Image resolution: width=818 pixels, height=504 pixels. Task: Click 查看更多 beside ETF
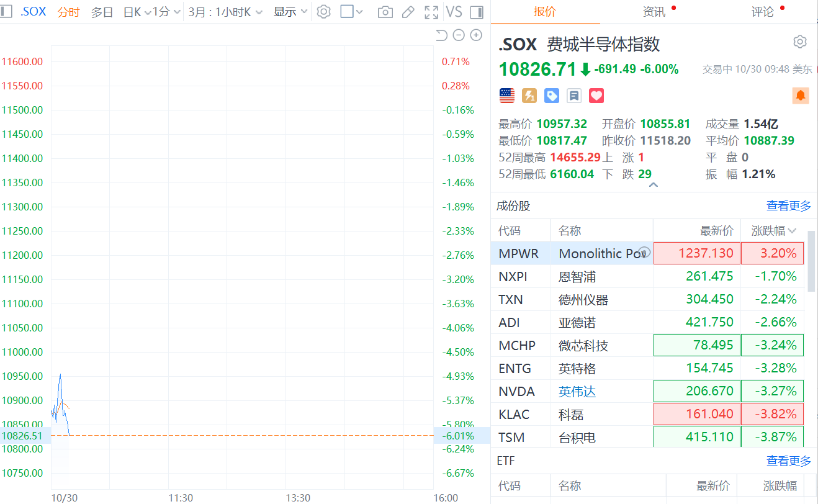[789, 461]
